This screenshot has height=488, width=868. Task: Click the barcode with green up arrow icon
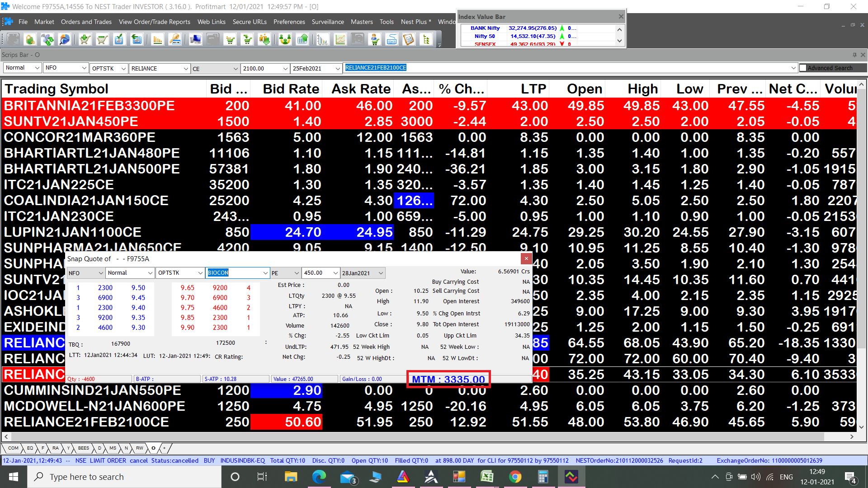pos(302,40)
